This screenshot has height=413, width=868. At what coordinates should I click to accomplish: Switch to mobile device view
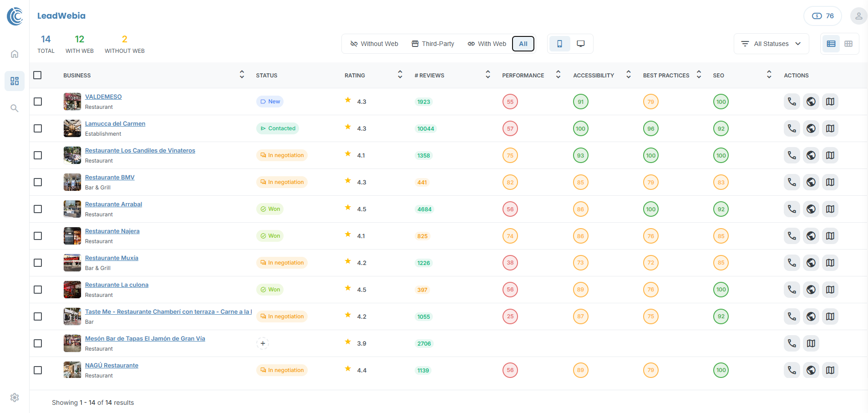(x=559, y=44)
